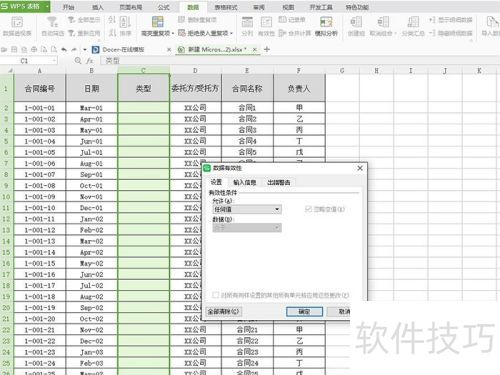
Task: Click the redo arrow in quick access toolbar
Action: 74,50
